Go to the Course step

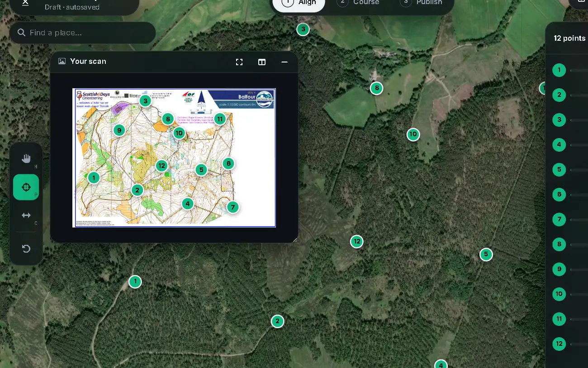point(359,3)
